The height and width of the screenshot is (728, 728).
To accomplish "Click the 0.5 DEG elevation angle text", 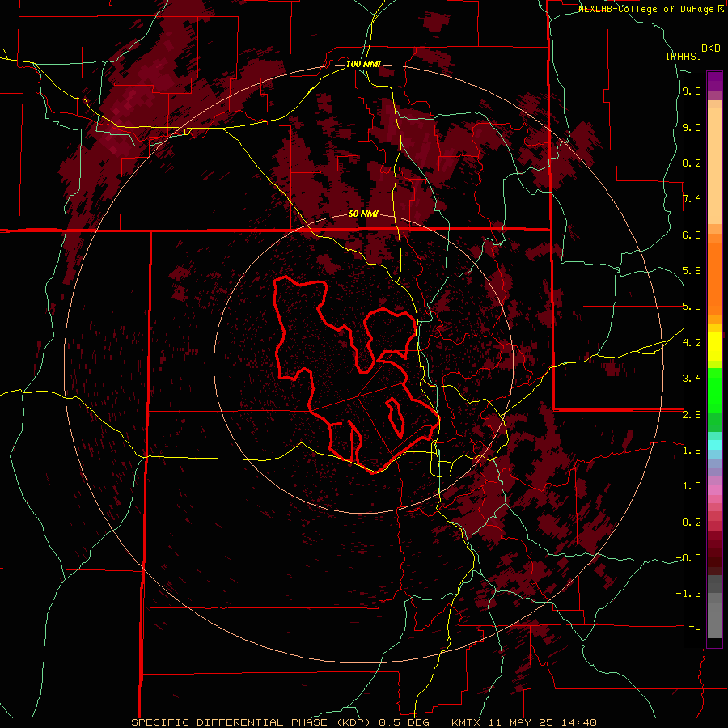I will (x=407, y=722).
